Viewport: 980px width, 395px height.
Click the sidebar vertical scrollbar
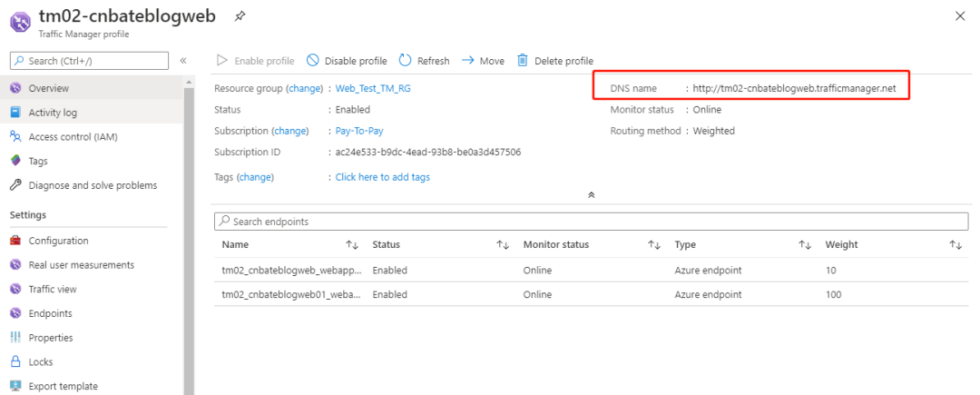(189, 241)
